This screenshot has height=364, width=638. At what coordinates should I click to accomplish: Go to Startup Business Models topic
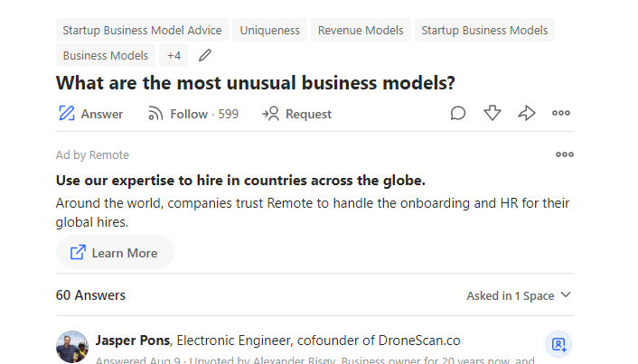(484, 30)
